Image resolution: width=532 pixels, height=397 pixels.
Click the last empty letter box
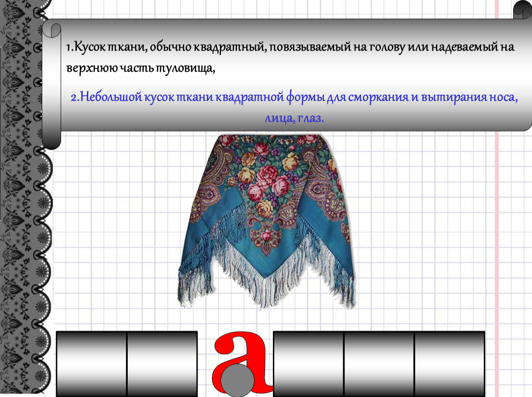450,364
